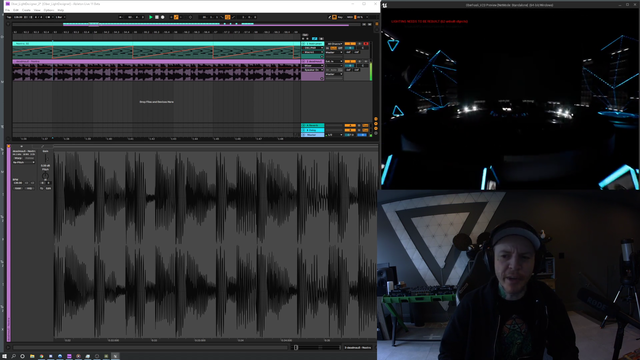Toggle the orange computer MIDI keyboard icon
The width and height of the screenshot is (640, 360).
coord(334,17)
